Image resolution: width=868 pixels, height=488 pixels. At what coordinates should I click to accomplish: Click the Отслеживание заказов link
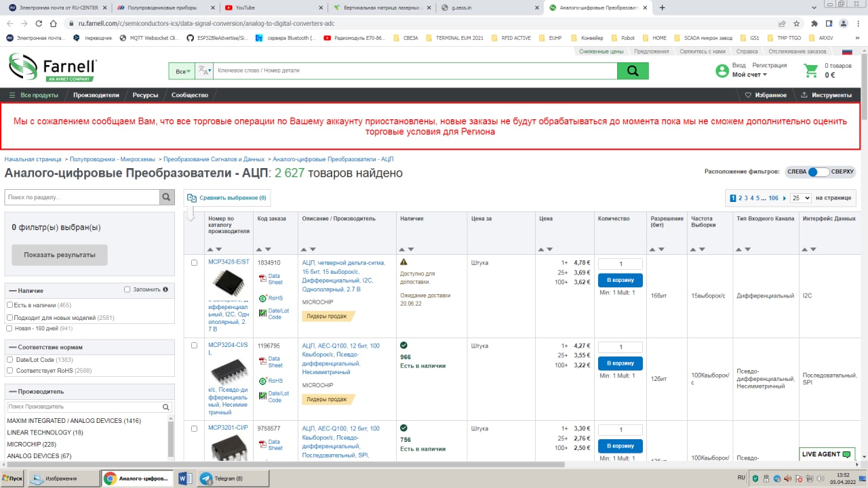click(x=797, y=52)
